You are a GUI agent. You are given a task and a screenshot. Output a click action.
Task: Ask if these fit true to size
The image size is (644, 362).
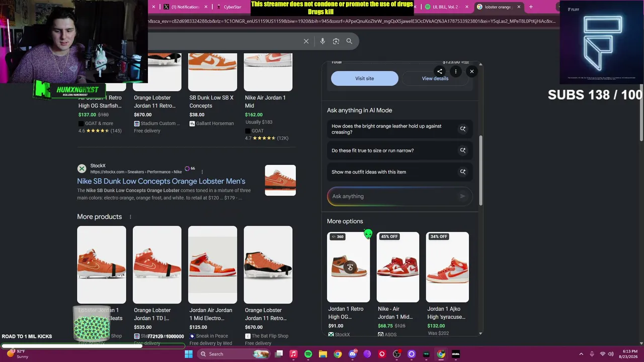[x=400, y=150]
